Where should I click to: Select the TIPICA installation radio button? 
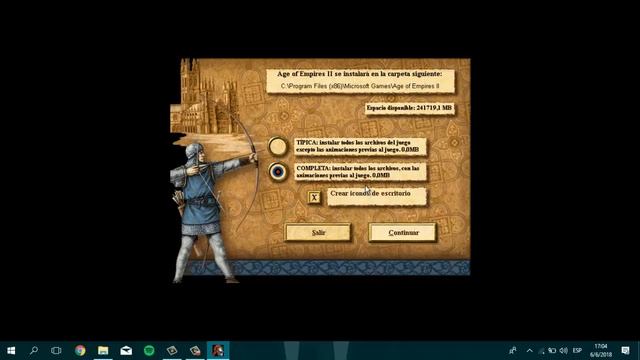tap(278, 147)
